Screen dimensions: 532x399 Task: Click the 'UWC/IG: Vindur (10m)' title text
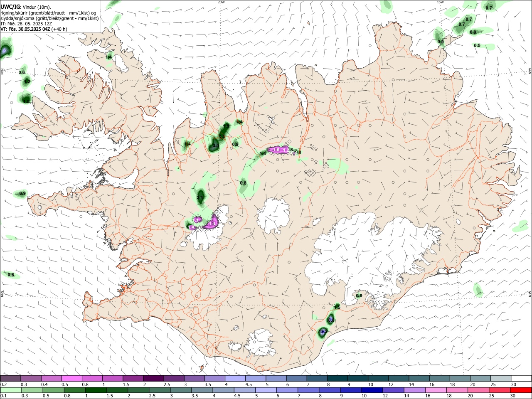click(x=26, y=7)
